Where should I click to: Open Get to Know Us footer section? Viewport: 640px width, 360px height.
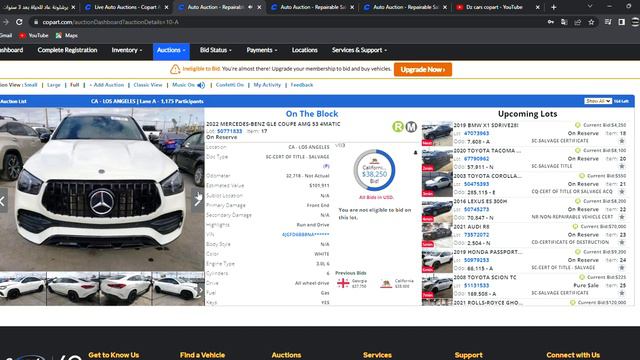(113, 355)
